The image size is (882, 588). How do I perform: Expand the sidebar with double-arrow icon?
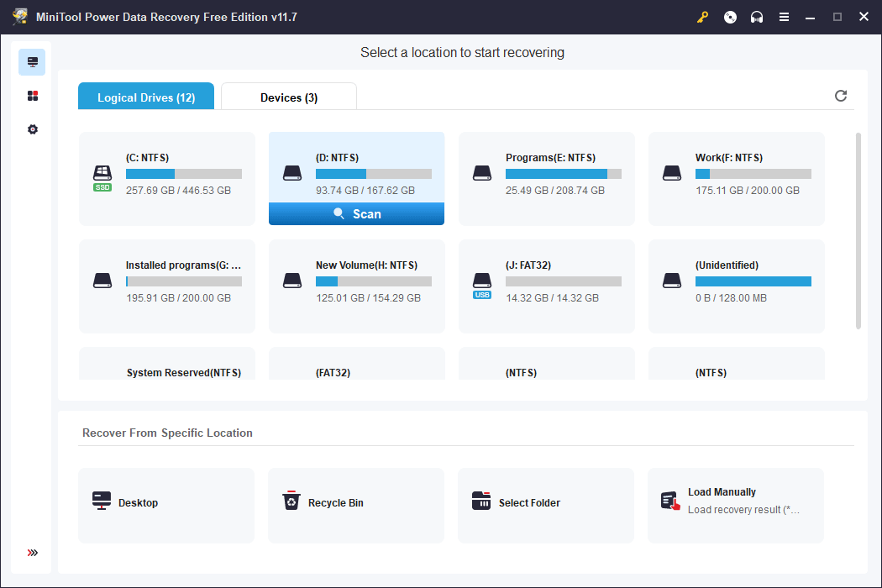pyautogui.click(x=33, y=553)
